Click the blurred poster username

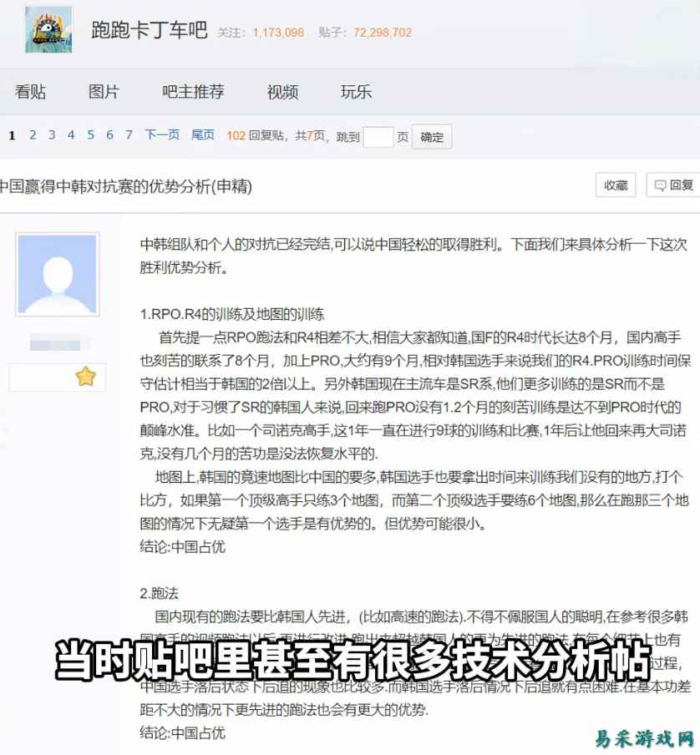[x=55, y=345]
